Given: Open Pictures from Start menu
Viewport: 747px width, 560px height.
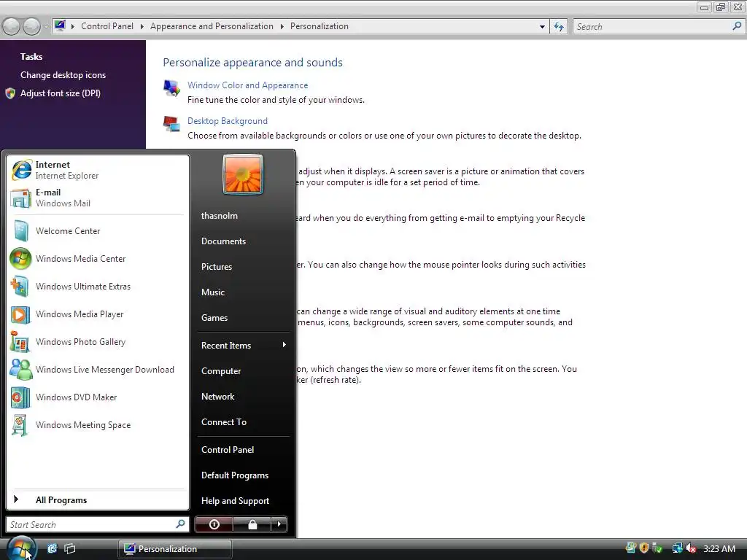Looking at the screenshot, I should (216, 267).
